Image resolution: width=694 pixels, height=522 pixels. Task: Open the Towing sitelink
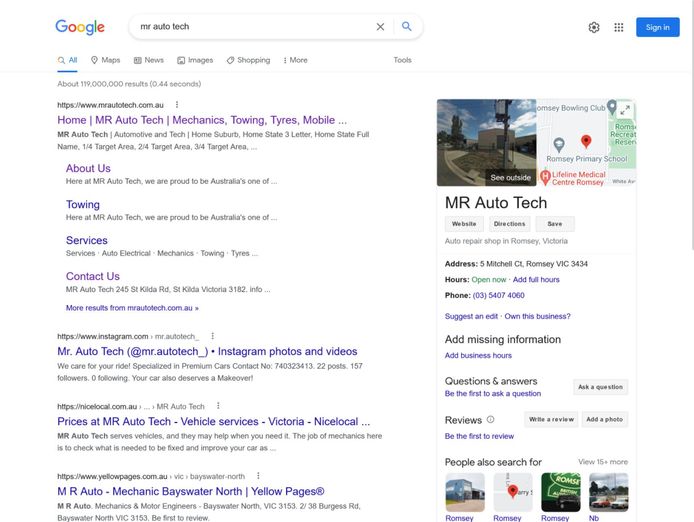coord(83,205)
